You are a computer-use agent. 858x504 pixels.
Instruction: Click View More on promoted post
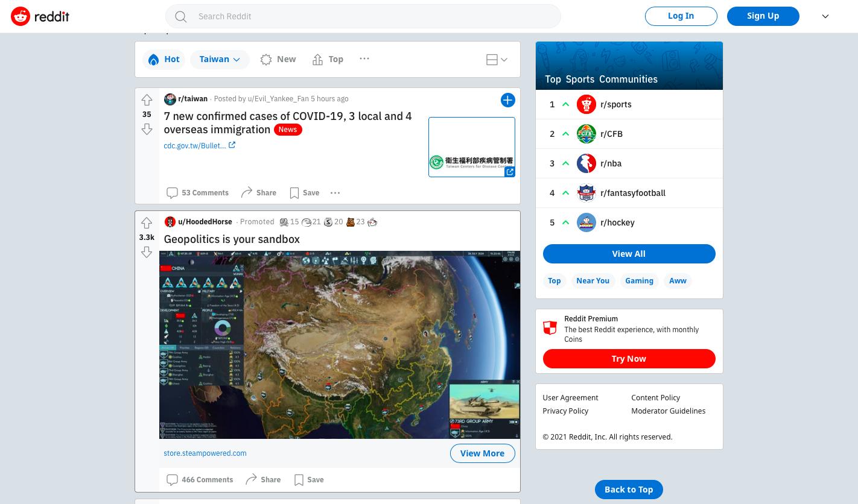click(x=483, y=453)
